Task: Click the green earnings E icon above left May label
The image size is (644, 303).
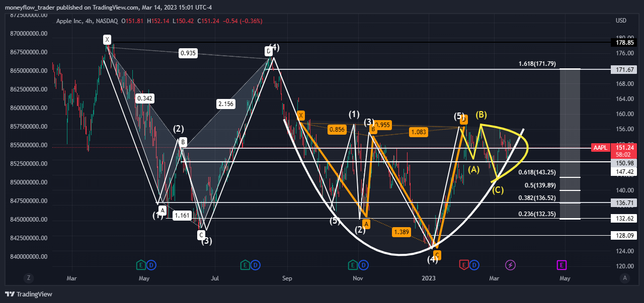Action: [141, 264]
